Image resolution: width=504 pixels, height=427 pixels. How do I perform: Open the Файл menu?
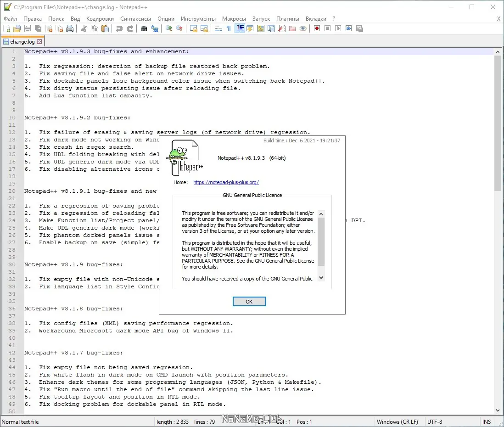point(10,19)
